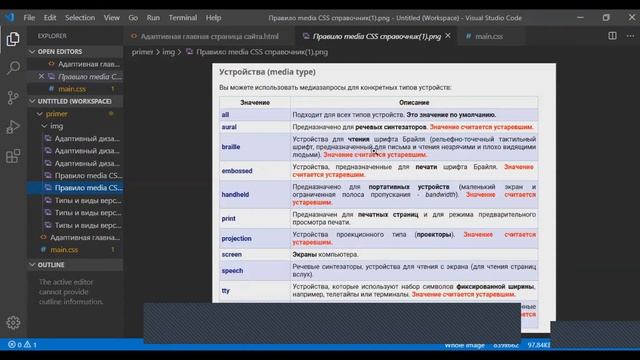Image resolution: width=640 pixels, height=360 pixels.
Task: Click the 'speech' value cell in the image
Action: (x=255, y=271)
